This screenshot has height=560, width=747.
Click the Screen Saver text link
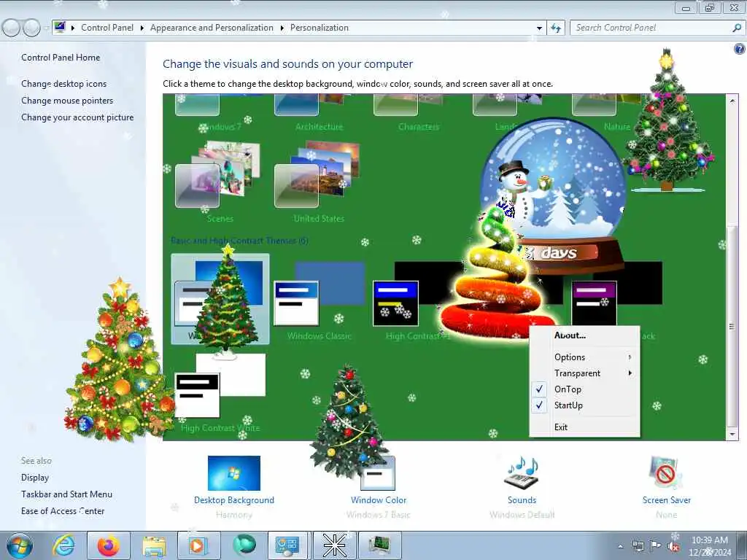click(666, 500)
